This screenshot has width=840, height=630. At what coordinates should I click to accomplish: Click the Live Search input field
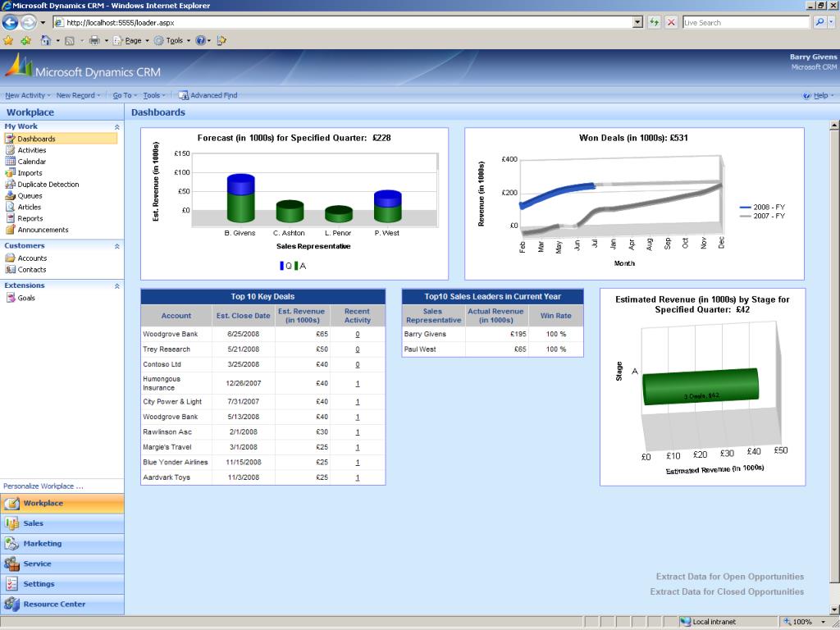click(x=746, y=22)
